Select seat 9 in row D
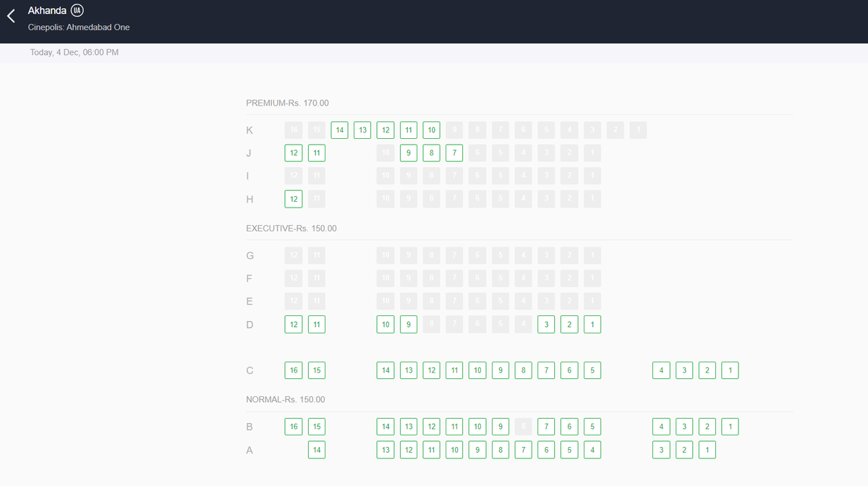 pos(409,325)
